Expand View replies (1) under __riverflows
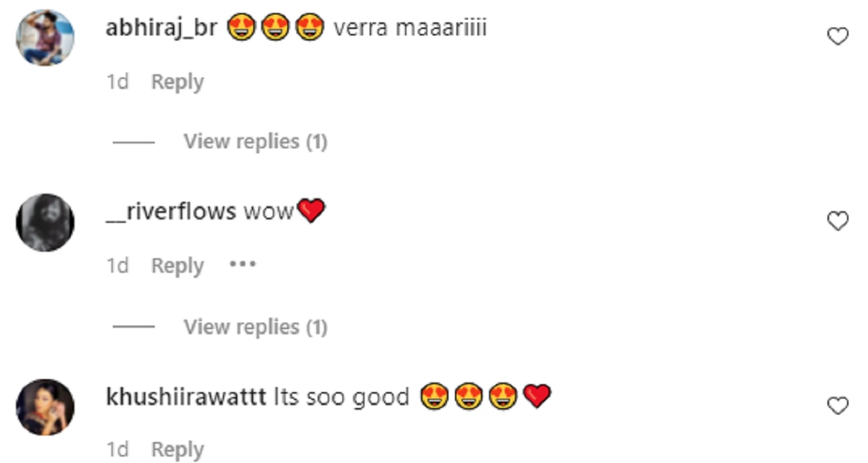This screenshot has height=463, width=868. click(x=255, y=327)
